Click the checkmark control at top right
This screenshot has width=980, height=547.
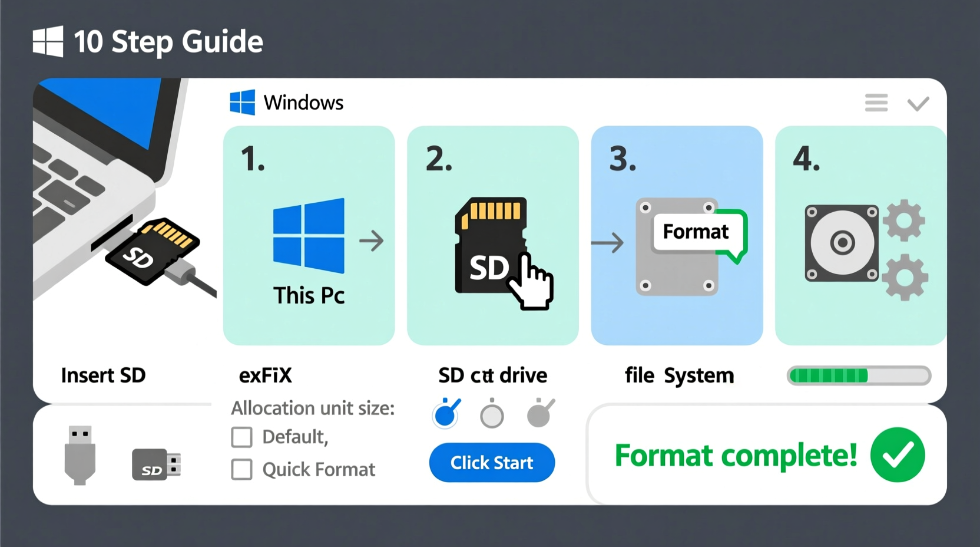click(x=917, y=102)
